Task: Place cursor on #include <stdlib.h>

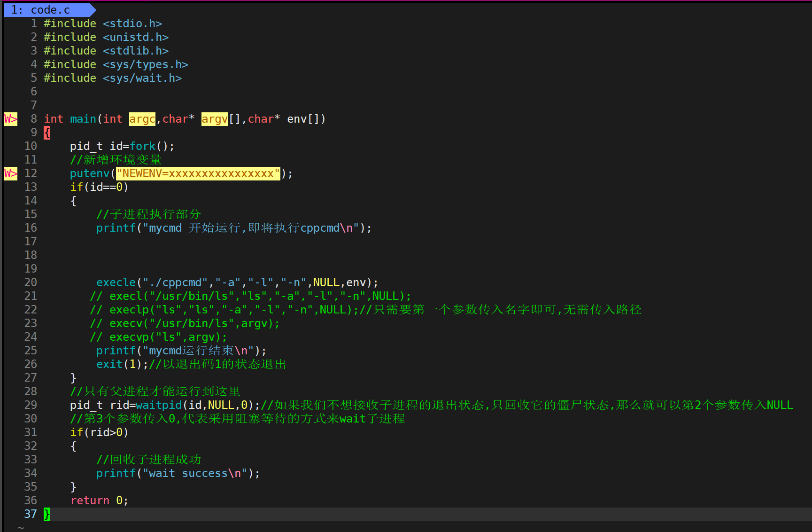Action: click(x=106, y=51)
